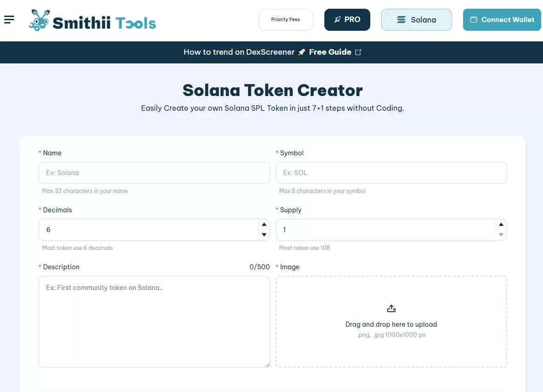Click into the Name input field

154,173
